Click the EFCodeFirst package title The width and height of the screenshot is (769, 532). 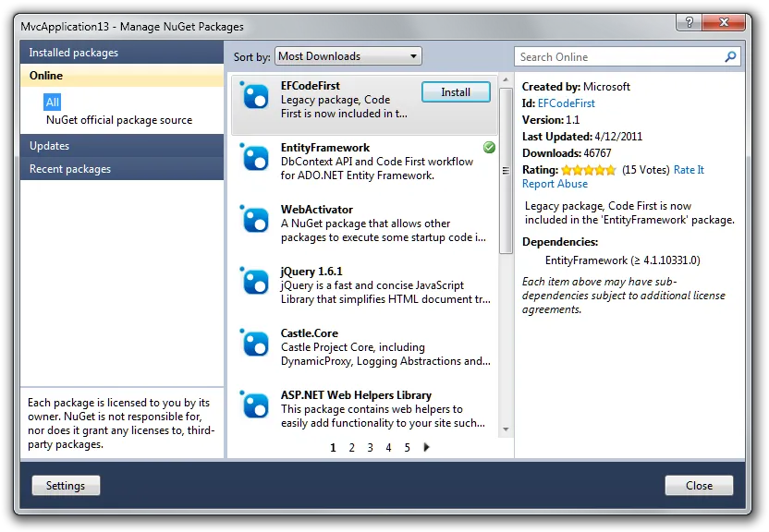[311, 86]
